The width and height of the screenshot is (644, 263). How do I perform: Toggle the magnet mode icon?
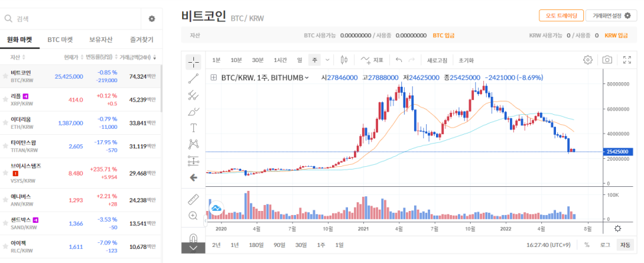(x=193, y=238)
